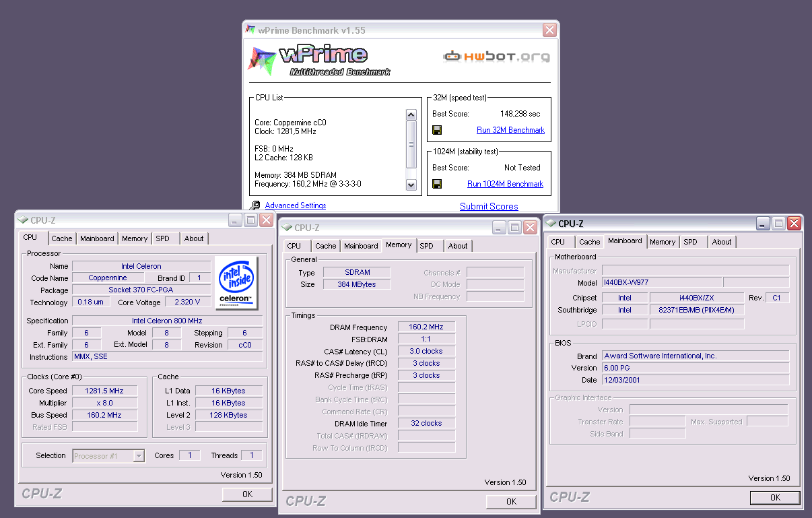812x518 pixels.
Task: Click the wPrime logo graphic
Action: click(319, 61)
